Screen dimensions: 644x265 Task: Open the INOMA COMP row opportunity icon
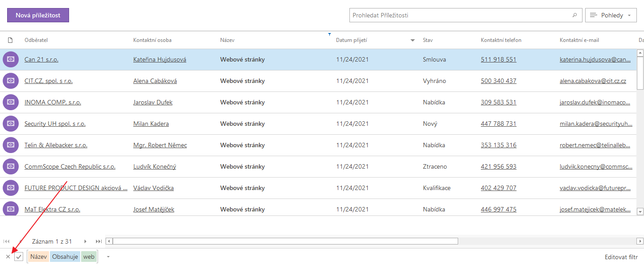11,102
